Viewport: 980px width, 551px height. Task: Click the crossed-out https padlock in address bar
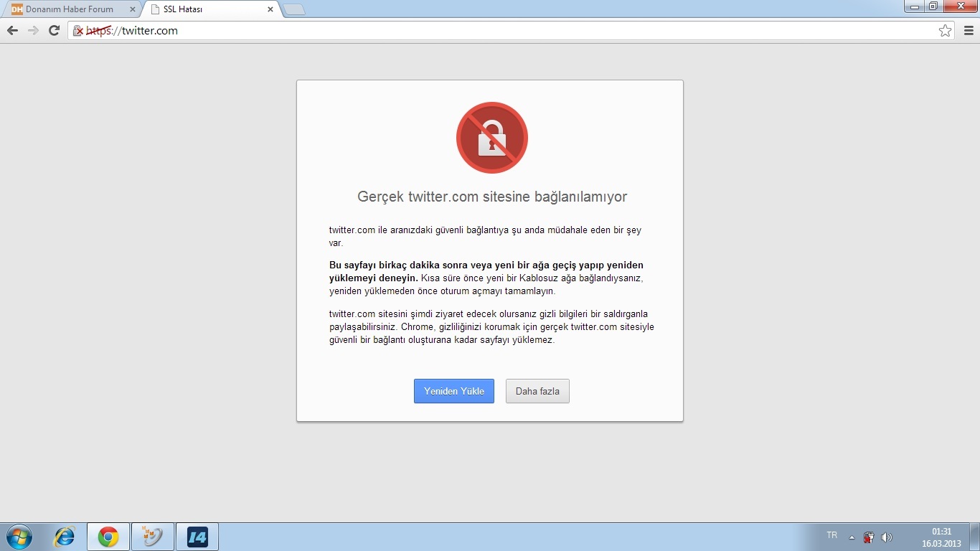(x=79, y=31)
